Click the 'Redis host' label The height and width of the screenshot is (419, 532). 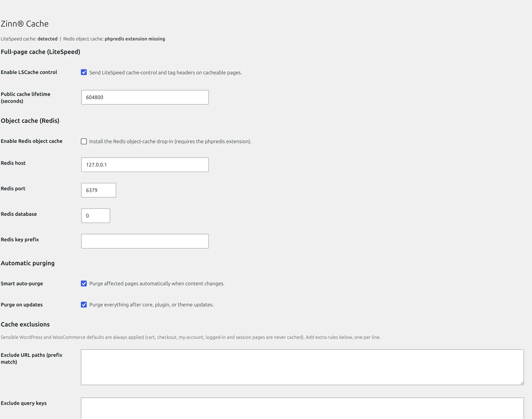pos(13,163)
